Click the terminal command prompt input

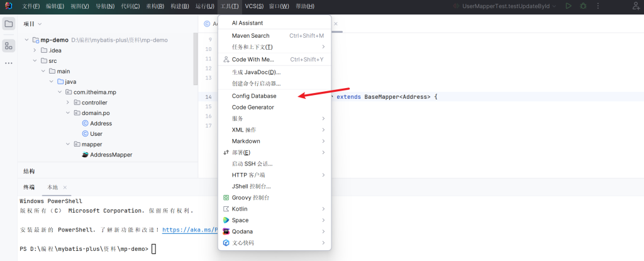pyautogui.click(x=153, y=249)
